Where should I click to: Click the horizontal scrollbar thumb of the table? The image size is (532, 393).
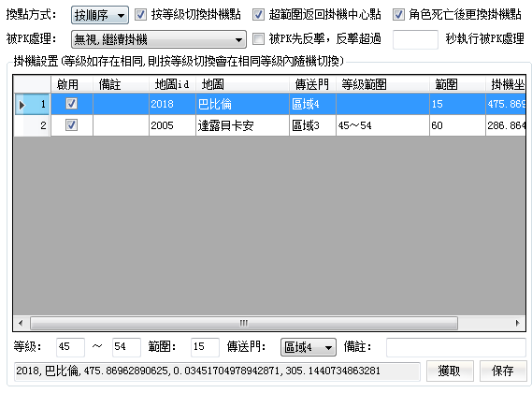point(244,323)
